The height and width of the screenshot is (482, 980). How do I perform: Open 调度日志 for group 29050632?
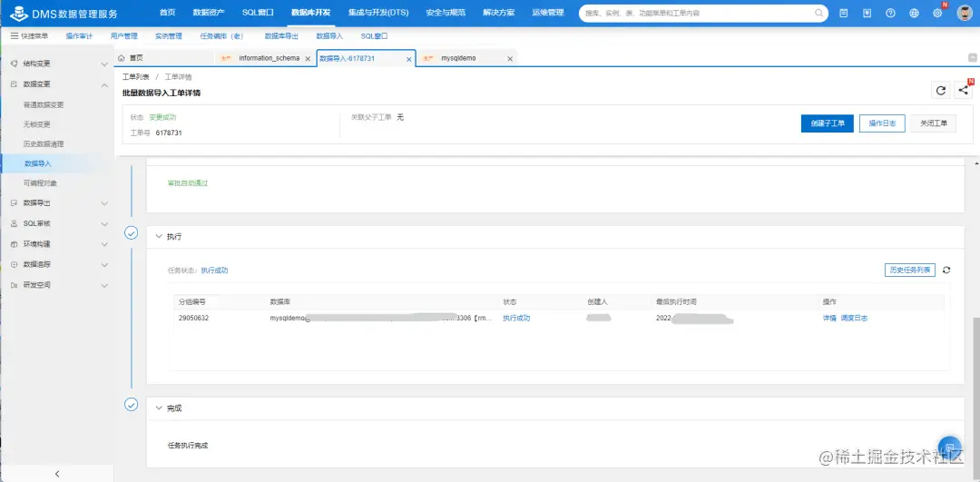pyautogui.click(x=854, y=319)
